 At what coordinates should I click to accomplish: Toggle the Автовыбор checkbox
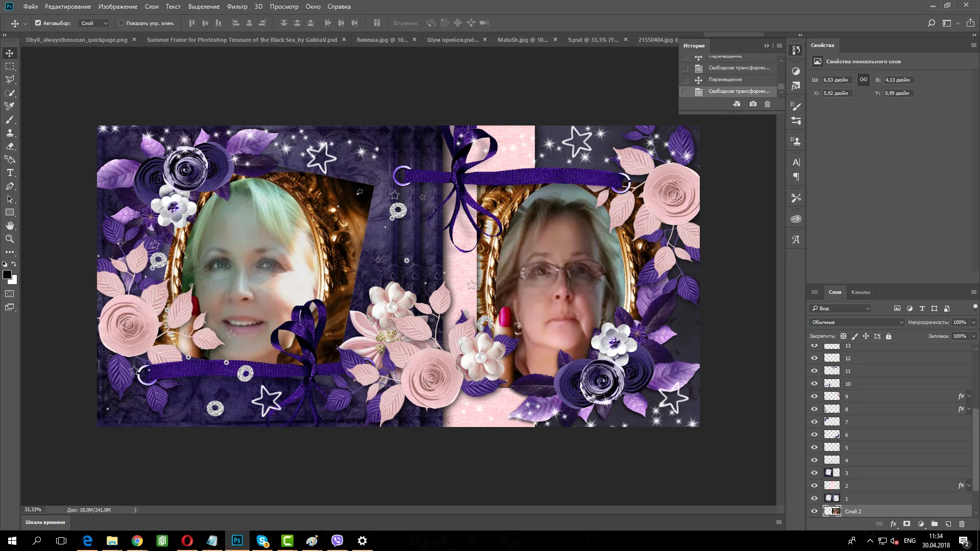pyautogui.click(x=38, y=23)
